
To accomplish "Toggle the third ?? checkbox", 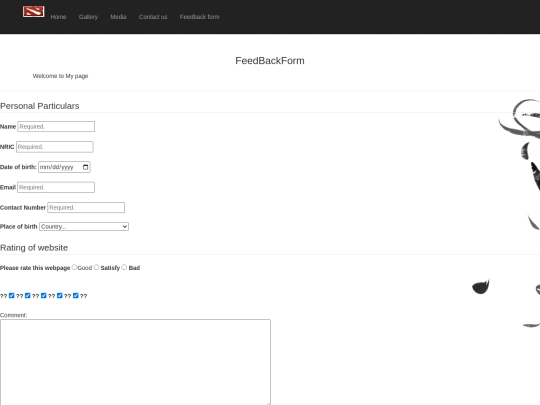I will [44, 295].
